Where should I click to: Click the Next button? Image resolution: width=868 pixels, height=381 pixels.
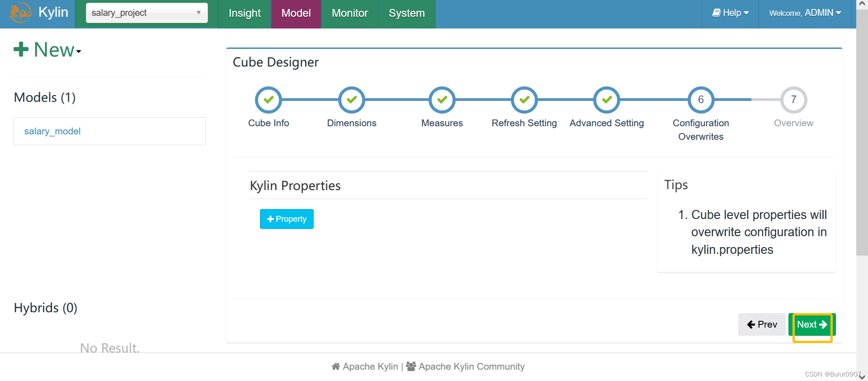tap(812, 324)
